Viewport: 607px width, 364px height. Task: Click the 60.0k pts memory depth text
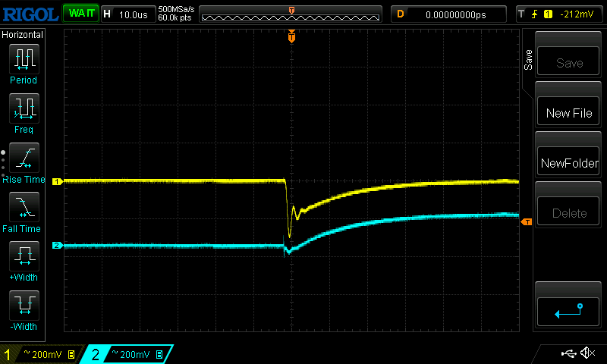pos(175,17)
